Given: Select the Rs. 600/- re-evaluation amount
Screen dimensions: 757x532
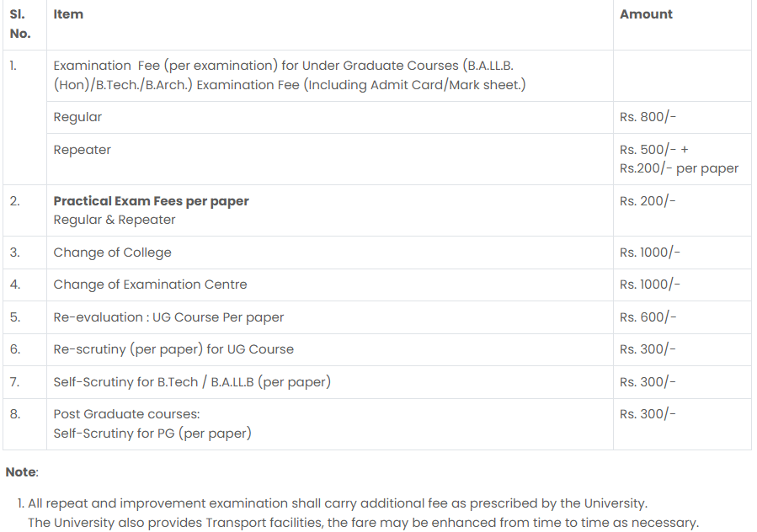Looking at the screenshot, I should click(x=648, y=317).
